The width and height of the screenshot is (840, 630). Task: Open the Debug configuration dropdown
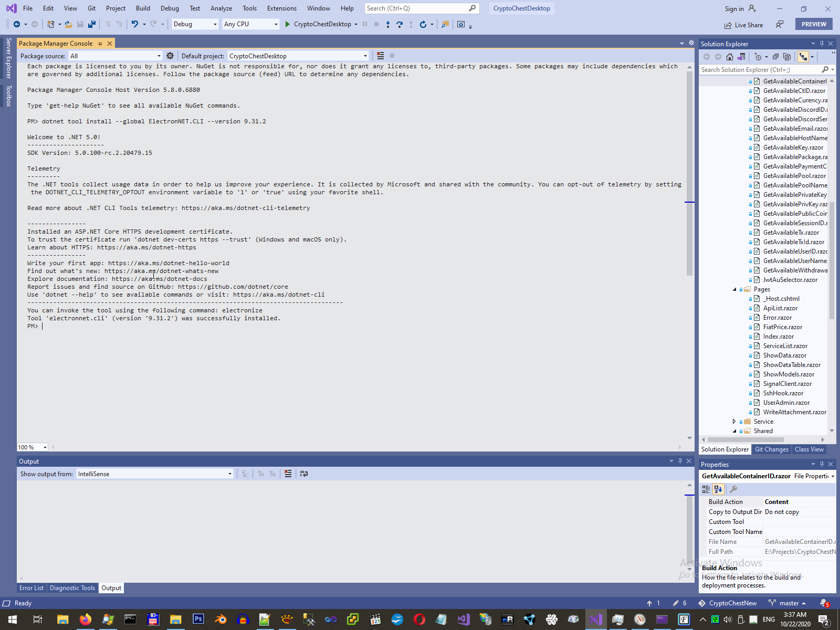click(x=195, y=24)
